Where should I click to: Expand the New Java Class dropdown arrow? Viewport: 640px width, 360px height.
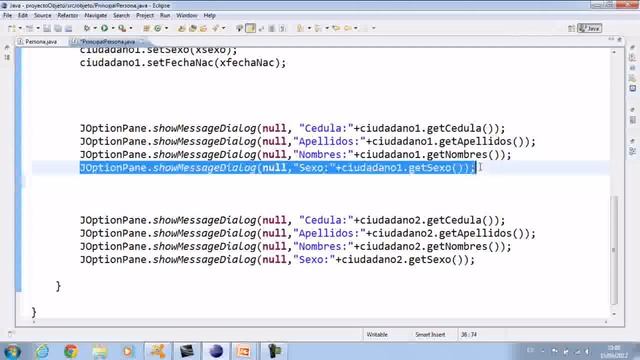click(x=167, y=28)
